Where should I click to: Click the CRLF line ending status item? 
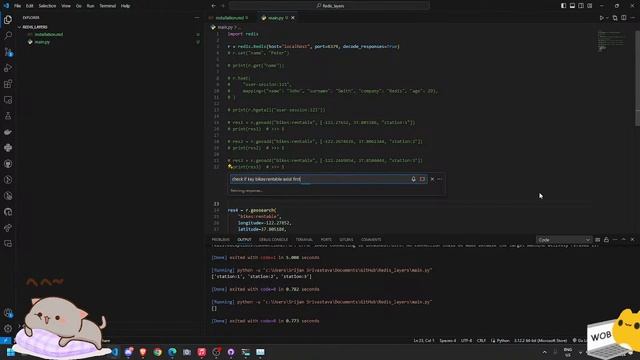pyautogui.click(x=481, y=340)
